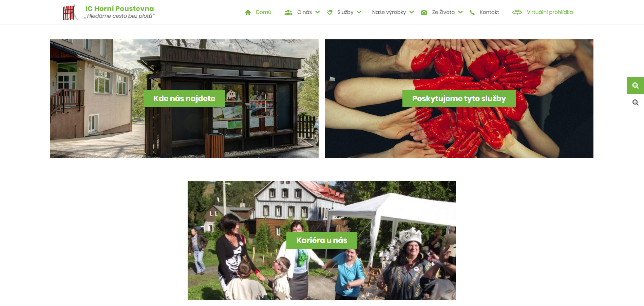644x306 pixels.
Task: Expand the Naše výrobky dropdown chevron
Action: coord(412,12)
